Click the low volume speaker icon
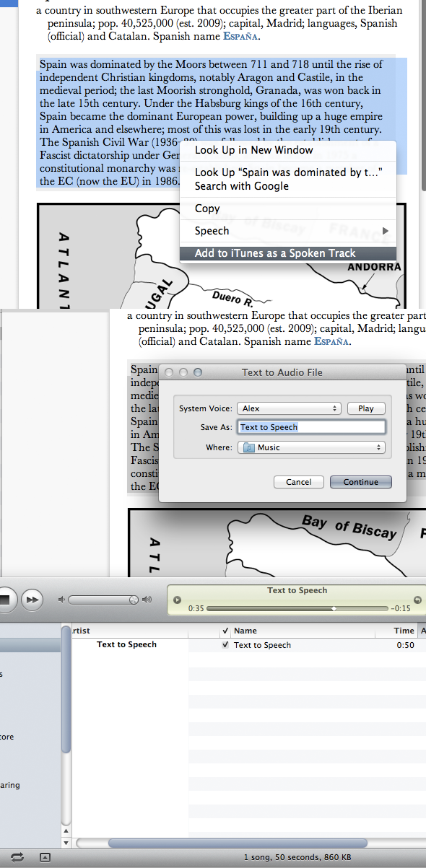This screenshot has width=426, height=868. 61,600
